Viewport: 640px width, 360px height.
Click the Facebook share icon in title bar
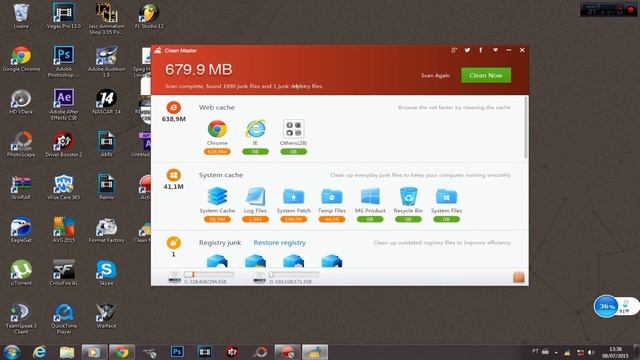point(481,50)
